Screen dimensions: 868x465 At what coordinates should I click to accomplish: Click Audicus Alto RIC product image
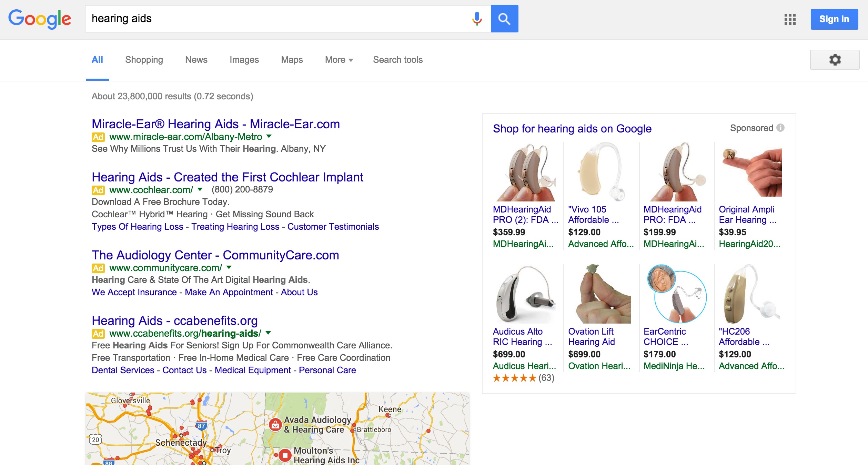click(x=526, y=294)
